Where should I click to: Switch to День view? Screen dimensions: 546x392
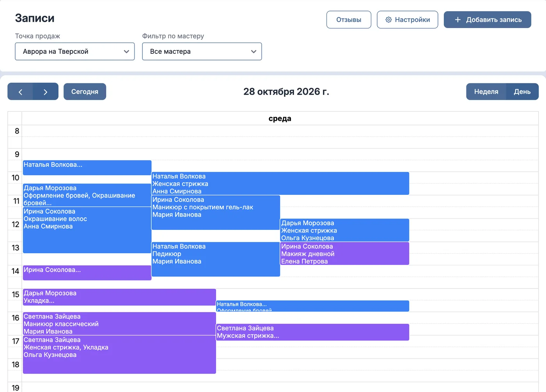(x=522, y=92)
